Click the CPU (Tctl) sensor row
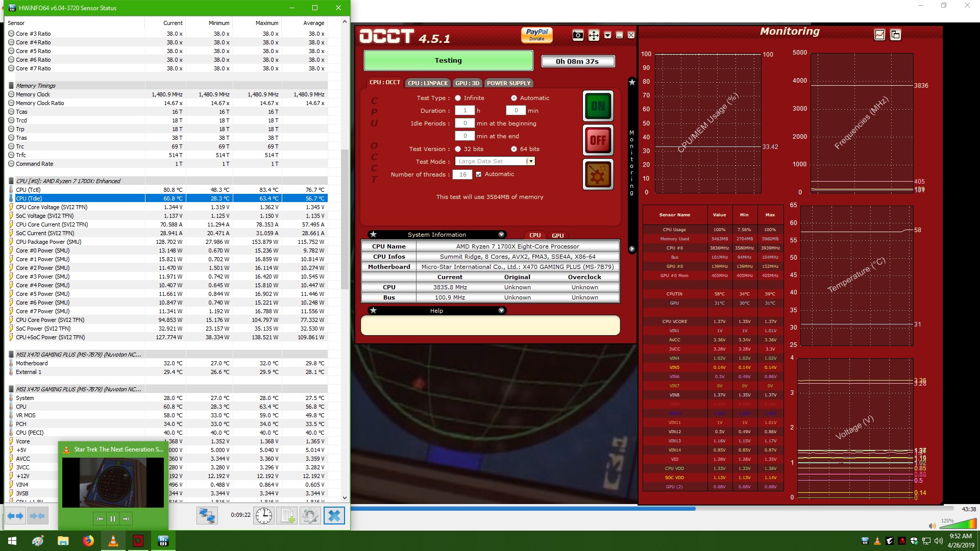980x551 pixels. [166, 189]
